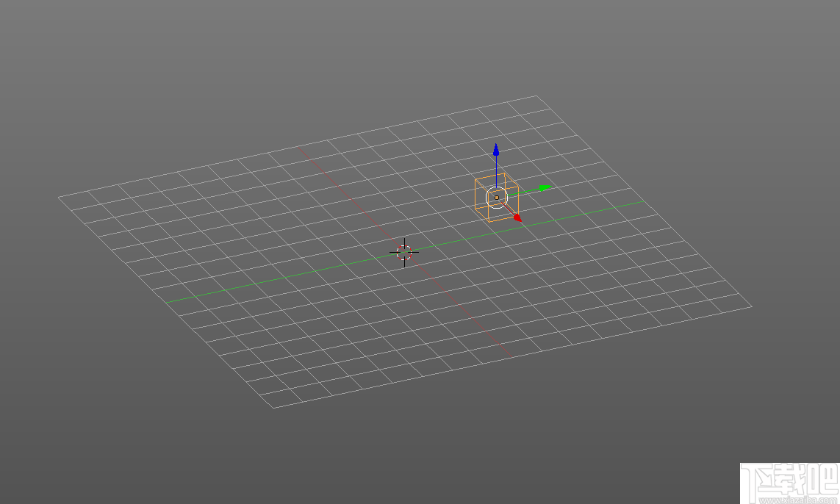Select the red X-axis gizmo arrow
The image size is (840, 504).
512,211
